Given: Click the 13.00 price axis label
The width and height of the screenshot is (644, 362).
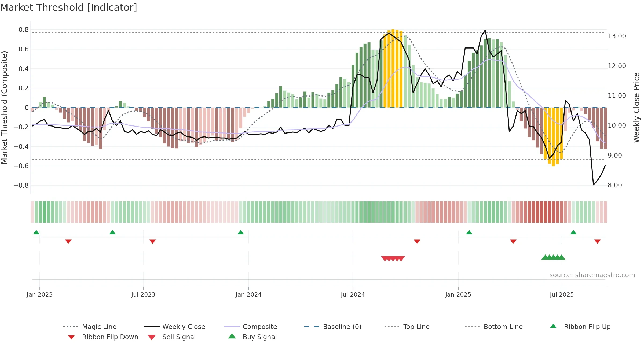Looking at the screenshot, I should click(617, 36).
